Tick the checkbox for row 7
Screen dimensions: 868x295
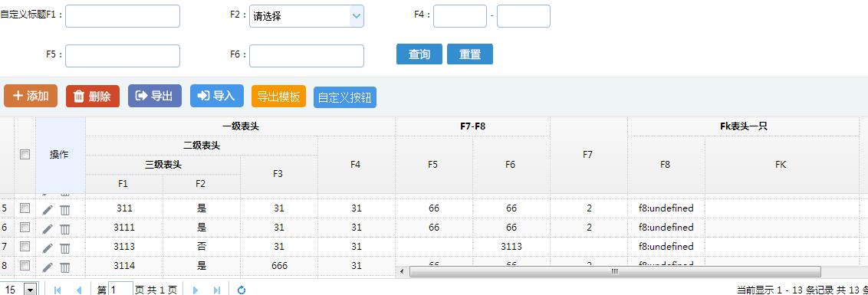coord(25,246)
